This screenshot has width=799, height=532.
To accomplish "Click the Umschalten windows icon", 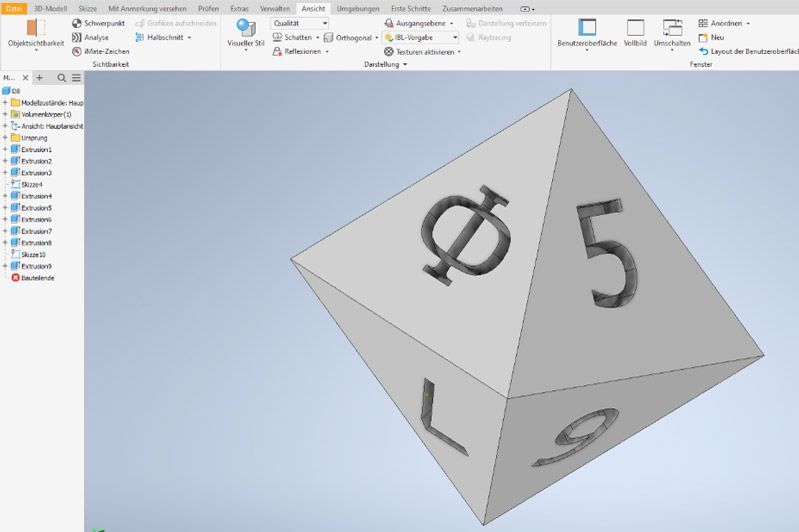I will coord(672,28).
